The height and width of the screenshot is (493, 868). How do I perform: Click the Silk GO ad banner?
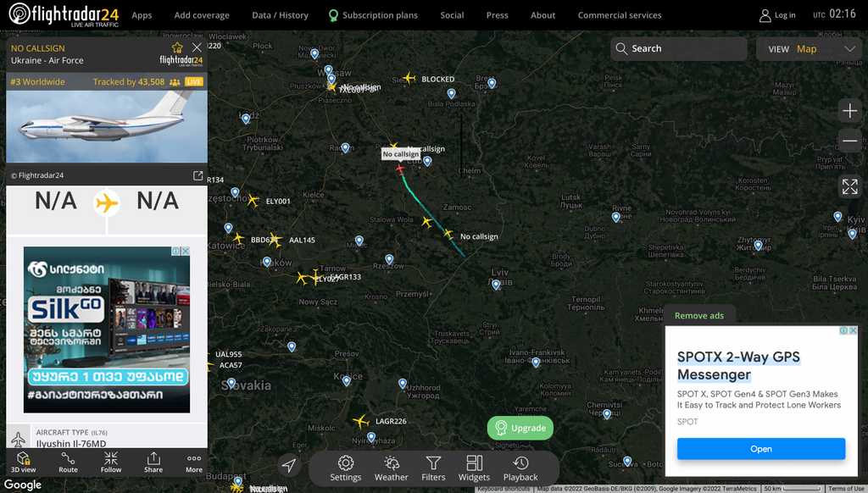coord(107,330)
